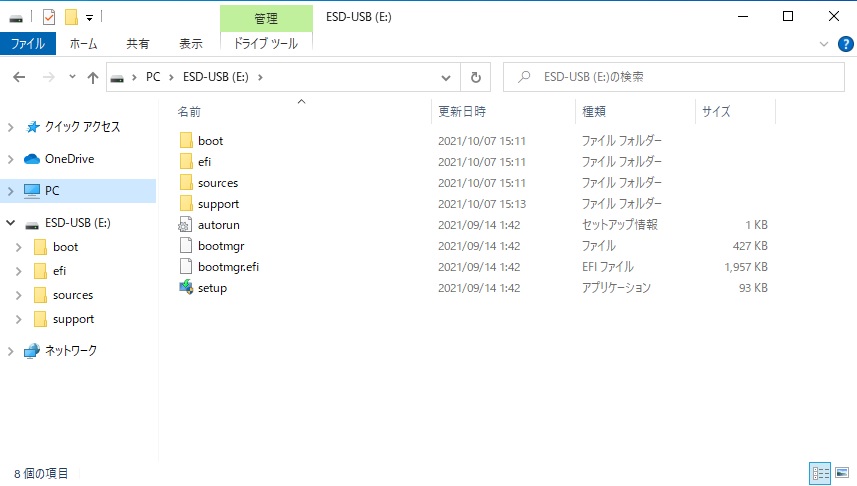Screen dimensions: 857x486
Task: Select support folder in the navigation tree
Action: tap(73, 319)
